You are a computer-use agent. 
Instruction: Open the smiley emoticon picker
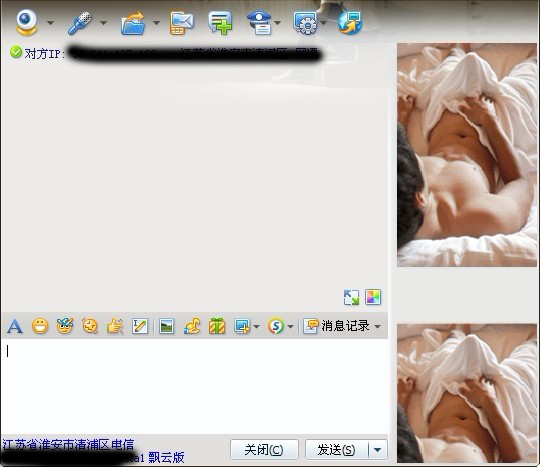[40, 326]
